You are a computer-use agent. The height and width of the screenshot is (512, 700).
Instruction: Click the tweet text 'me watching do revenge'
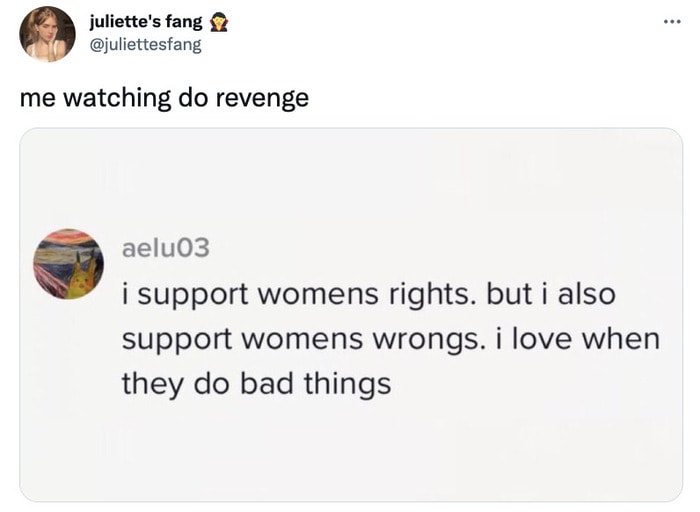tap(164, 98)
